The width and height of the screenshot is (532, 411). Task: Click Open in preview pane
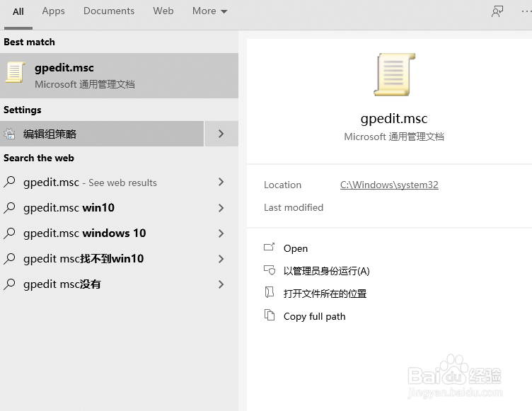[296, 248]
